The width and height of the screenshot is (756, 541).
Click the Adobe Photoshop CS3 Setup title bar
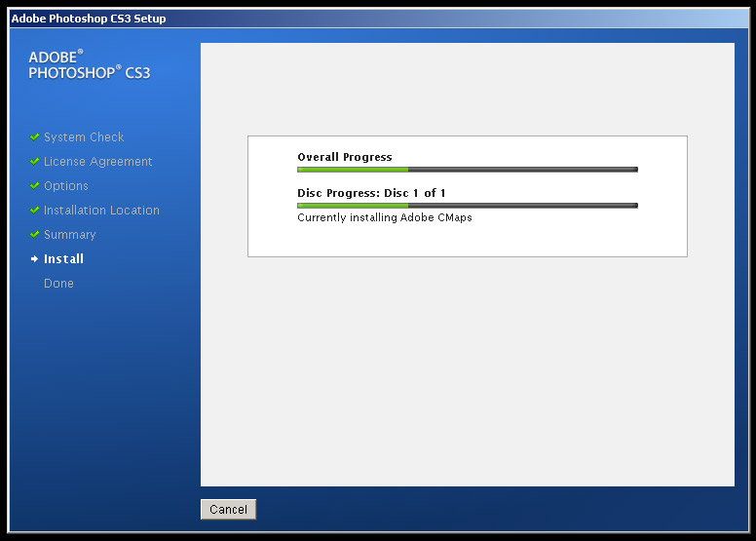[x=378, y=19]
